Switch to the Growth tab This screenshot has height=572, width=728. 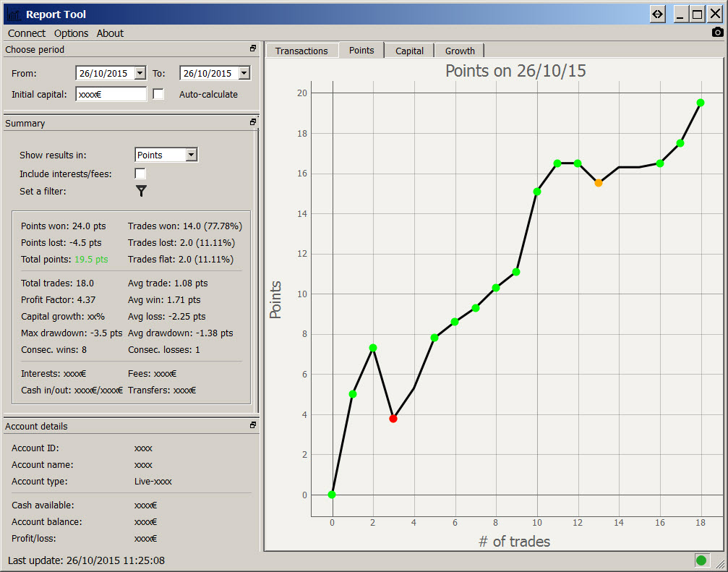460,51
